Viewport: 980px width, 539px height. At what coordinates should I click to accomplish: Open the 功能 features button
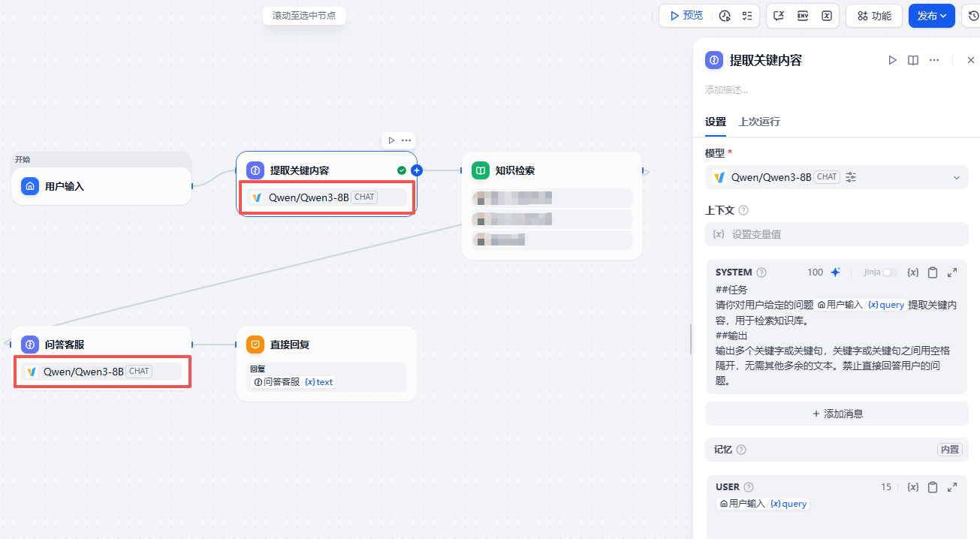(874, 16)
